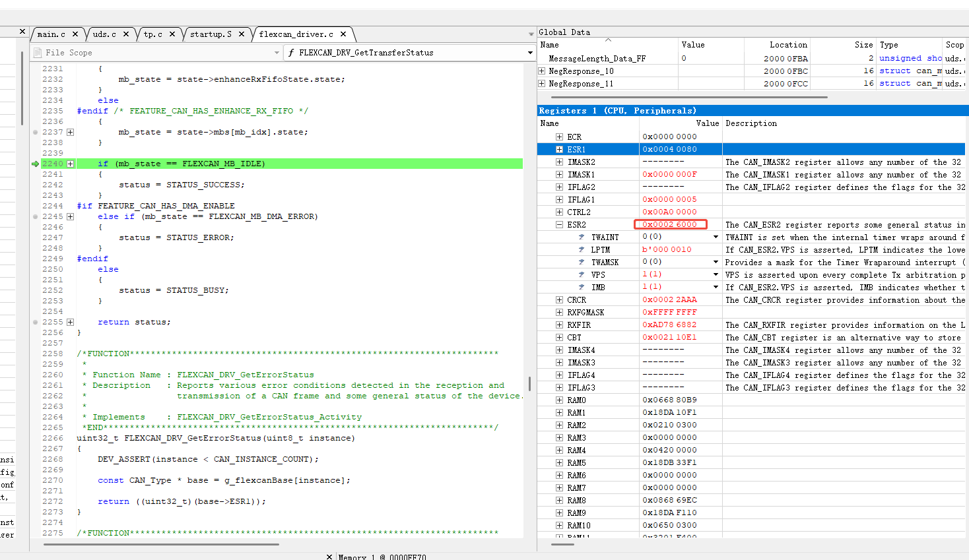Sort Global Data by the Location column
969x560 pixels.
point(787,45)
